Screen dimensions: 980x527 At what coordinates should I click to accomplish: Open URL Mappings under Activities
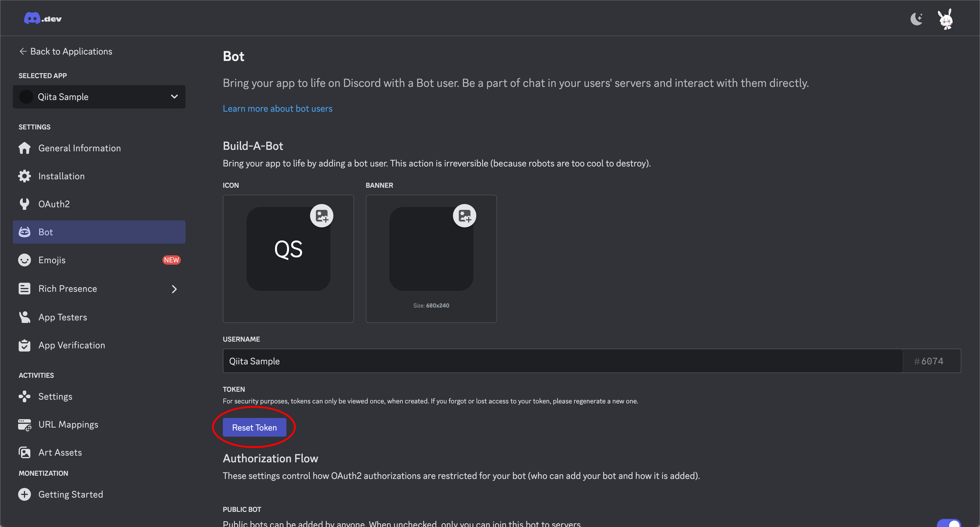point(68,424)
